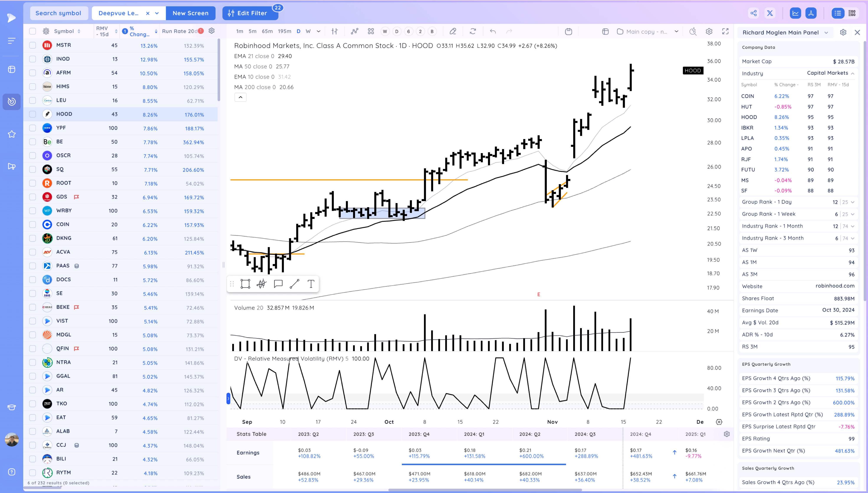
Task: Open the multi-chart grid layout icon
Action: pyautogui.click(x=371, y=31)
